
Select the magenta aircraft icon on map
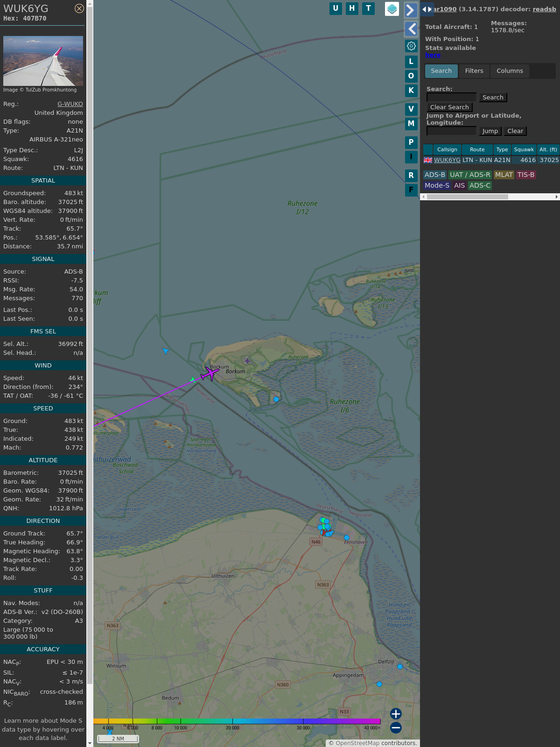pos(210,373)
